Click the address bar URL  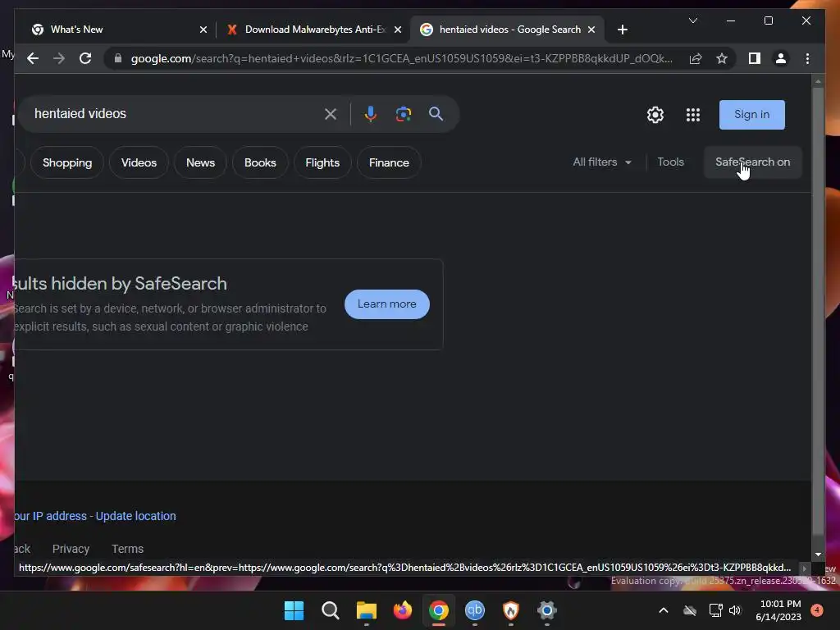pyautogui.click(x=402, y=58)
